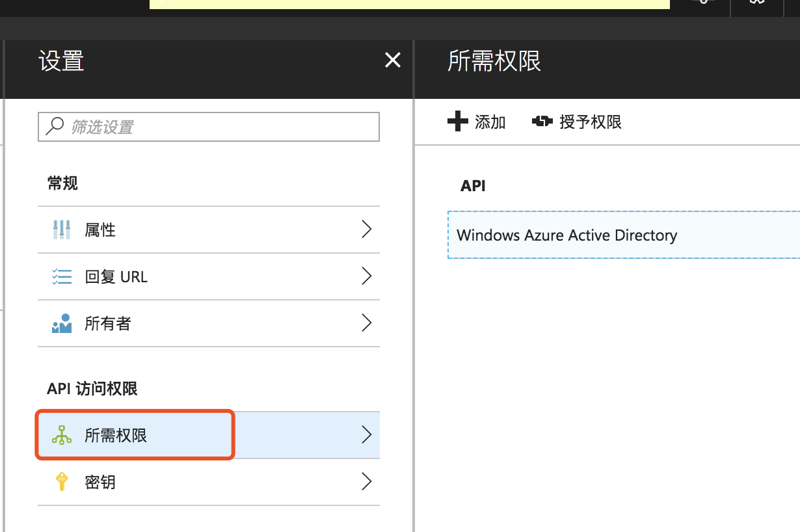Click the grant icon next to 授予权限
800x532 pixels.
tap(542, 122)
